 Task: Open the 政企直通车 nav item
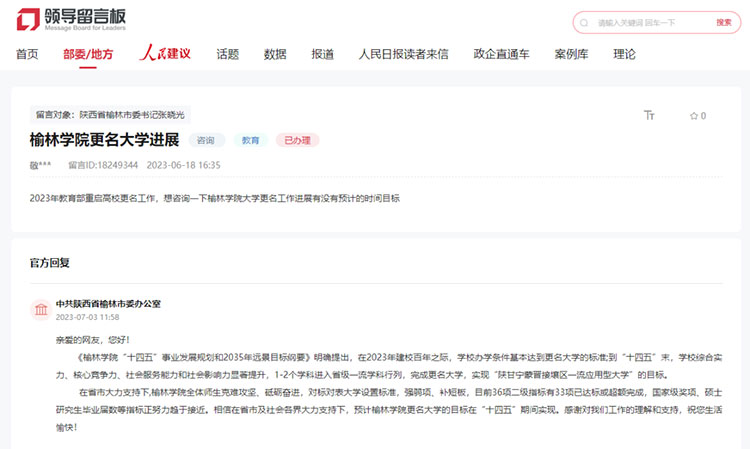[x=501, y=55]
